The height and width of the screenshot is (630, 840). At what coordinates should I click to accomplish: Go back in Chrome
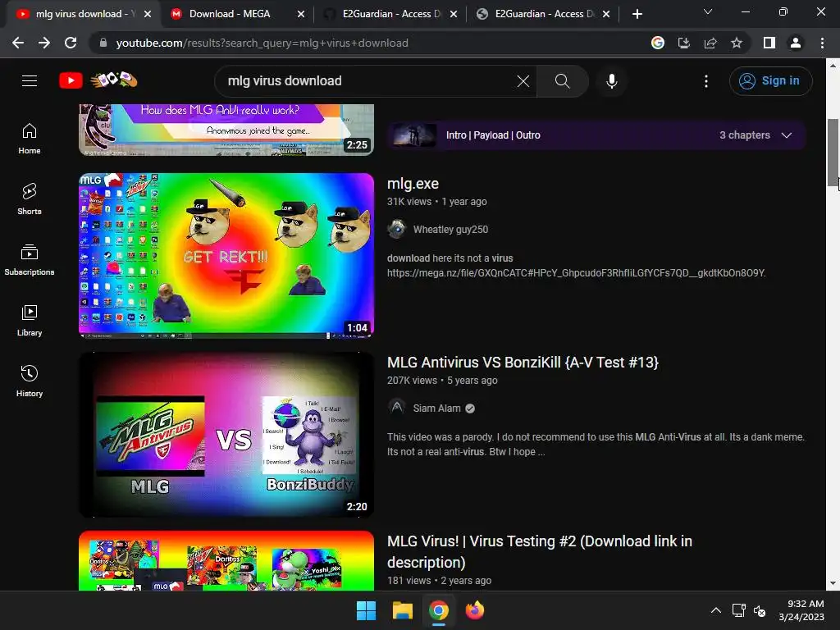(18, 43)
